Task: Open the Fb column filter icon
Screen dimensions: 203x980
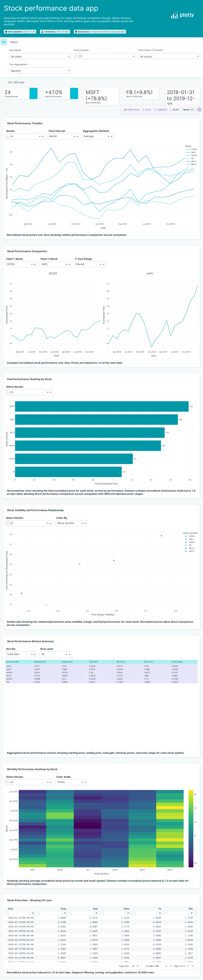Action: pos(160,913)
